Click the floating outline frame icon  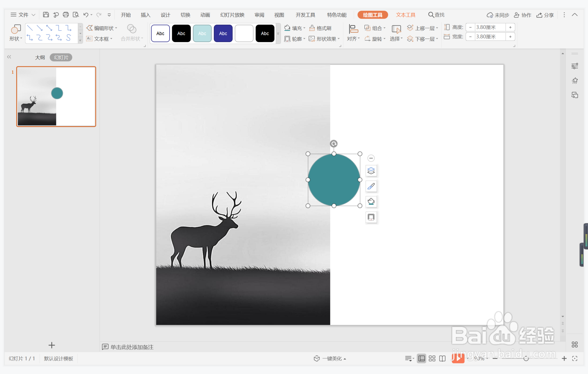click(x=371, y=217)
